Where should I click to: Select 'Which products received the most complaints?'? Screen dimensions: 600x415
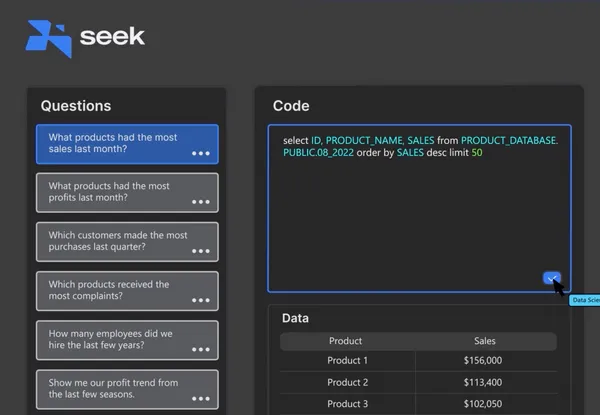pyautogui.click(x=127, y=291)
